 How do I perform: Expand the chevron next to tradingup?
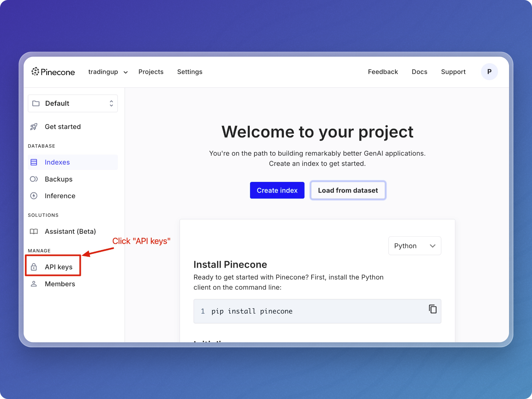pos(126,72)
